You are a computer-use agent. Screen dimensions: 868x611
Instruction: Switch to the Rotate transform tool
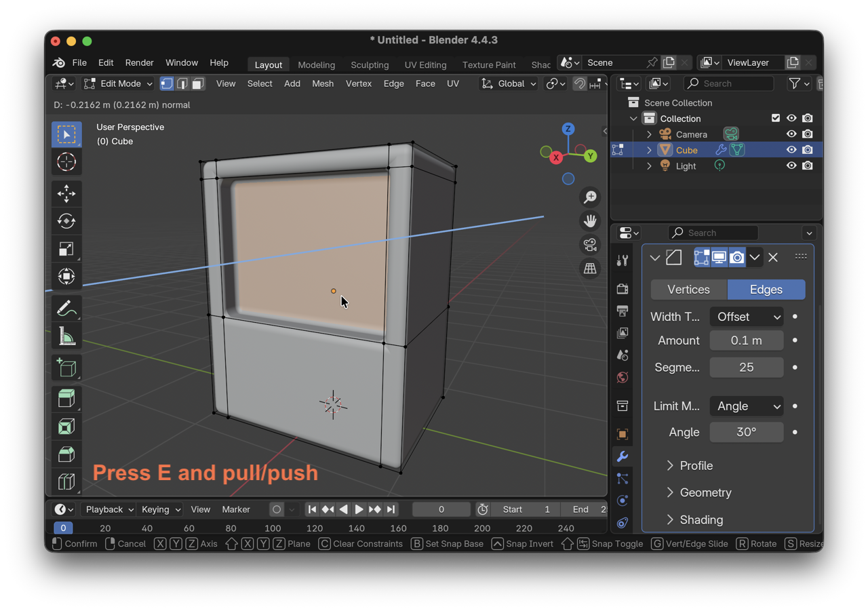66,221
